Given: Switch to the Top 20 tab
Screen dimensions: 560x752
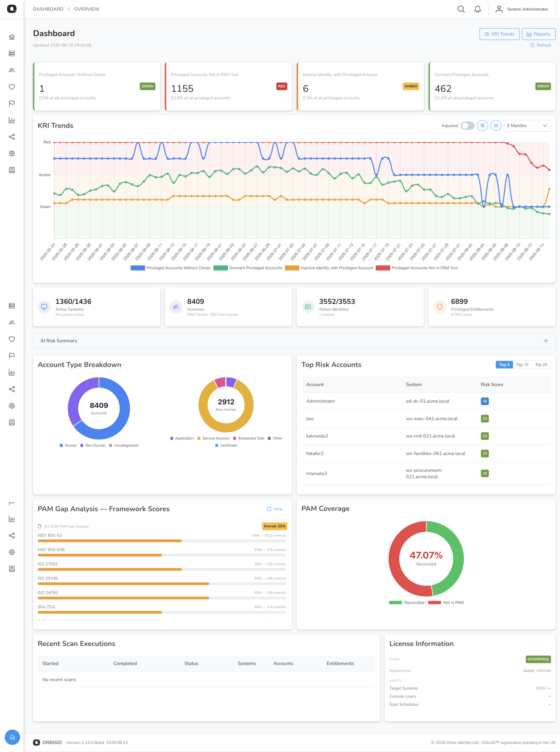Looking at the screenshot, I should click(541, 365).
